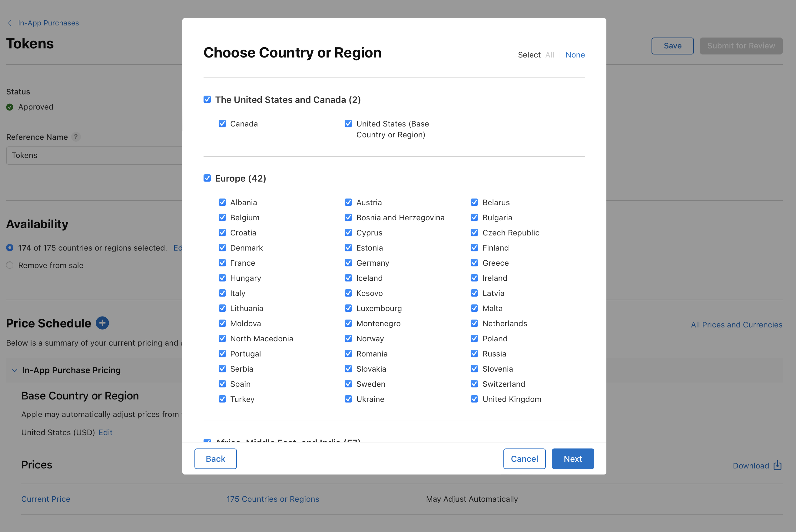Uncheck the Canada checkbox
This screenshot has width=796, height=532.
[x=222, y=123]
